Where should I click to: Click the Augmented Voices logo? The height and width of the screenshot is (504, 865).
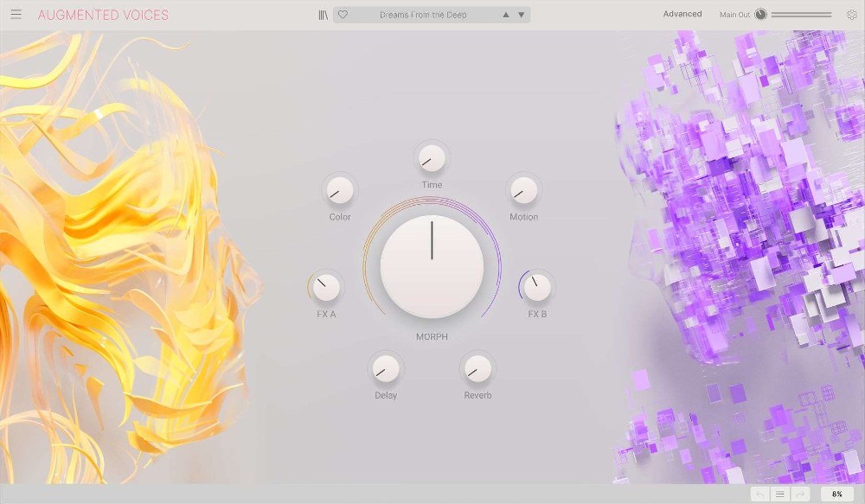coord(104,15)
